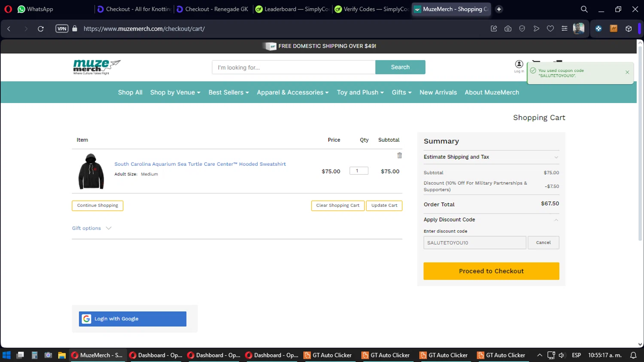Image resolution: width=644 pixels, height=362 pixels.
Task: Dismiss the coupon code notification
Action: (627, 73)
